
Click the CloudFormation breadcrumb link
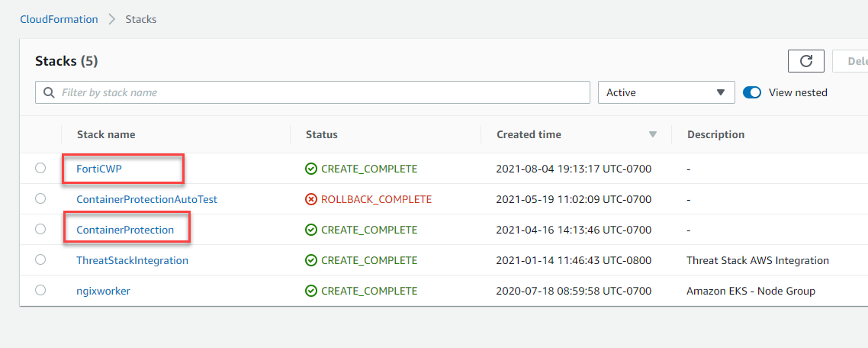(59, 19)
